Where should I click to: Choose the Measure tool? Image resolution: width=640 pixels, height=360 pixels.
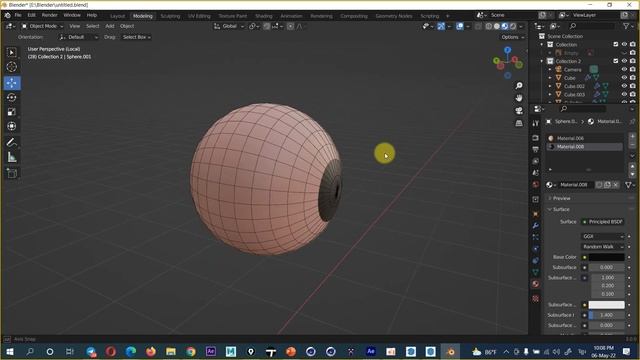[x=11, y=157]
